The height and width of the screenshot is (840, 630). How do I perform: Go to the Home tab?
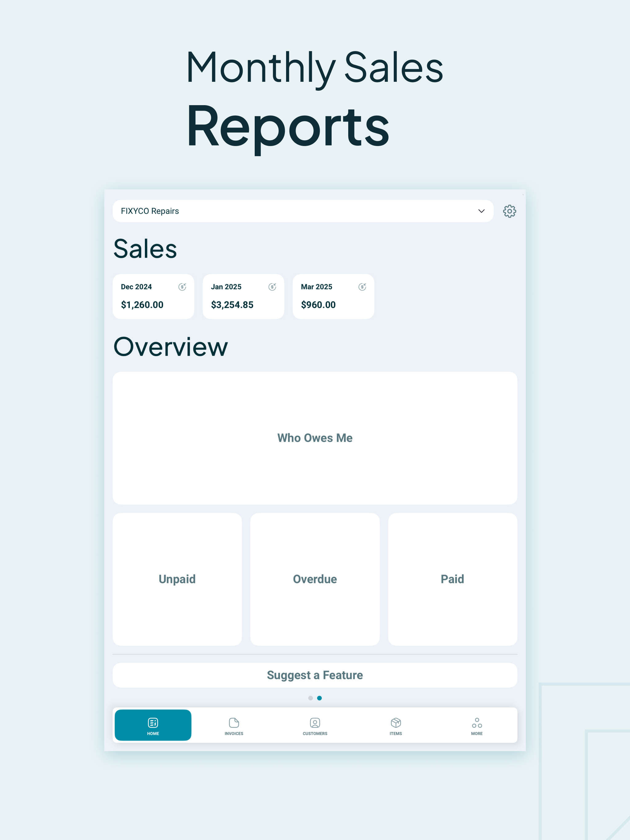(153, 725)
